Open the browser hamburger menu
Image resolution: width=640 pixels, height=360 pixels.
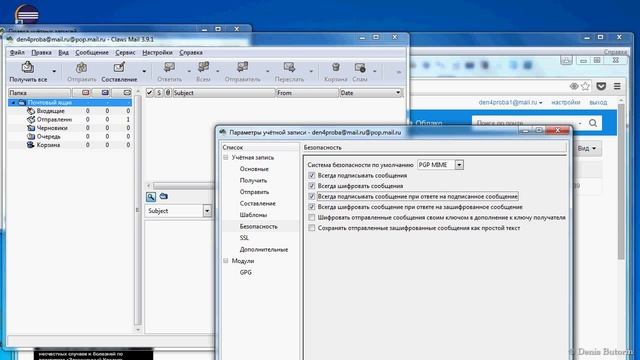[x=617, y=86]
